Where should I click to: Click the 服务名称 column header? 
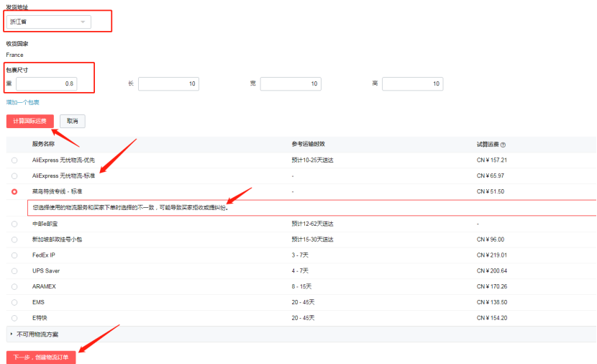(x=43, y=144)
